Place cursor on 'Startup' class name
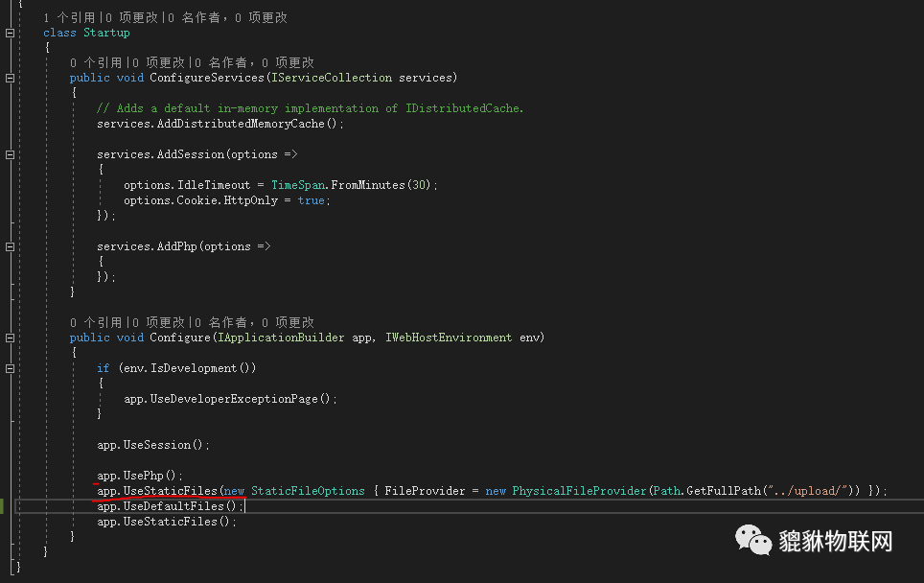Screen dimensions: 924x583 click(x=106, y=33)
